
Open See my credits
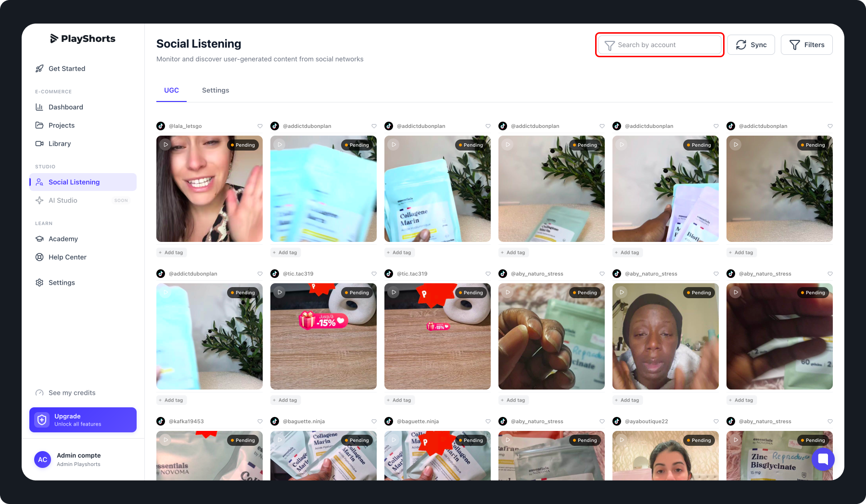pyautogui.click(x=65, y=393)
